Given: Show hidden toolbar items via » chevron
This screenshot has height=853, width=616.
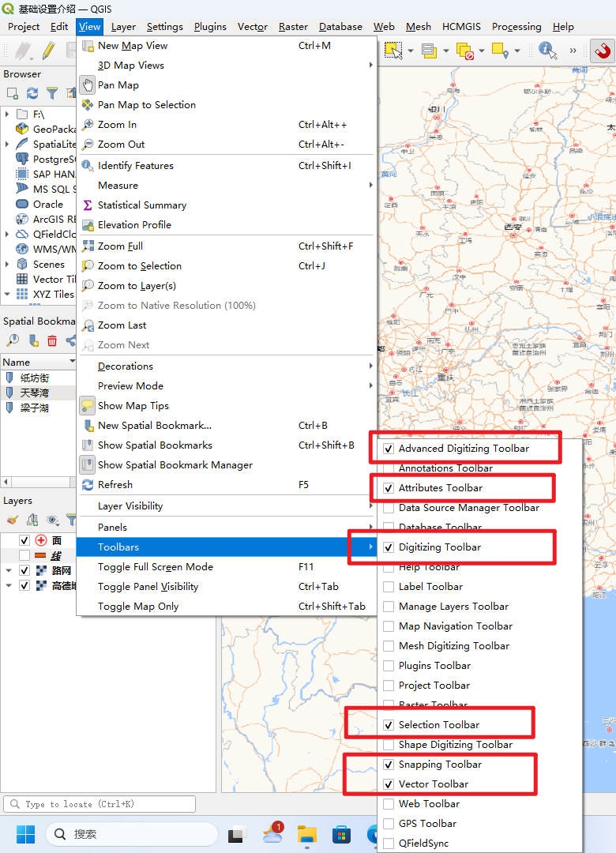Looking at the screenshot, I should pos(573,51).
